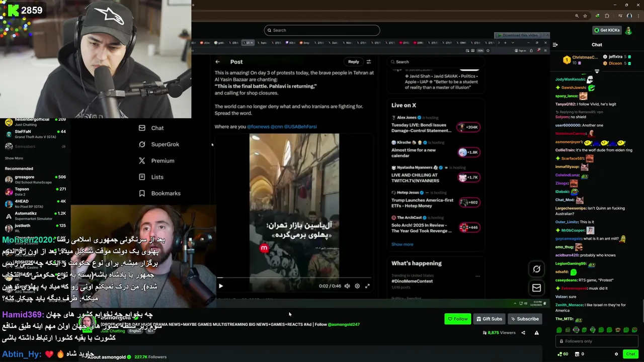Screen dimensions: 644x362
Task: Click the back arrow beside Post
Action: (x=217, y=62)
